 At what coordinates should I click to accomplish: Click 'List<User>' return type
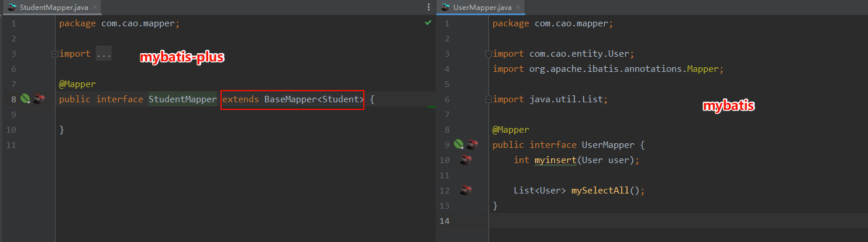pos(540,191)
